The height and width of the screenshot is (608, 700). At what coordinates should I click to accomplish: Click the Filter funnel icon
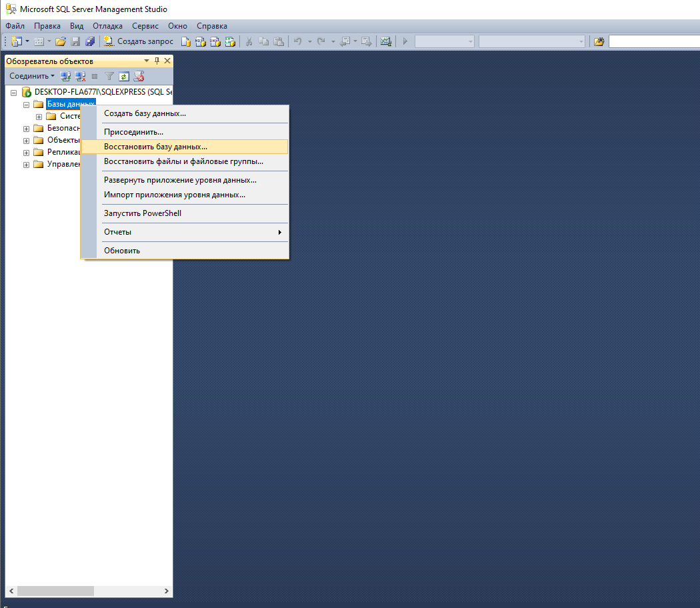point(109,77)
